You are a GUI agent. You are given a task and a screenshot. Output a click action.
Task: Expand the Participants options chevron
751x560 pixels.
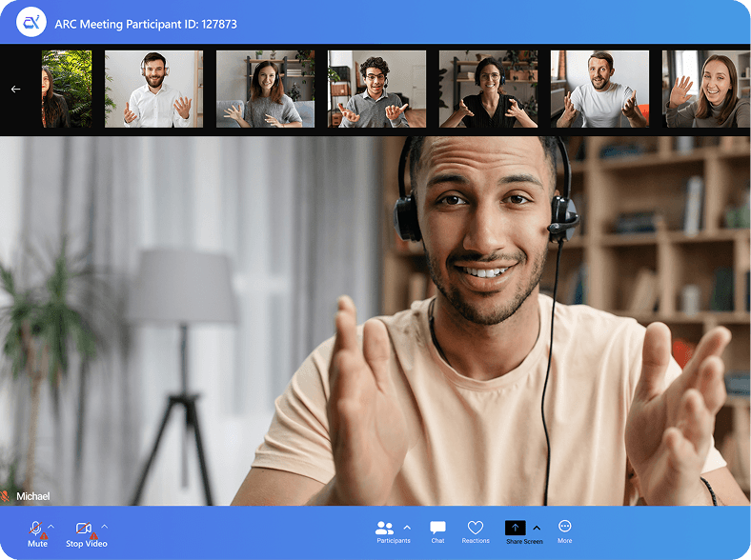[x=407, y=528]
